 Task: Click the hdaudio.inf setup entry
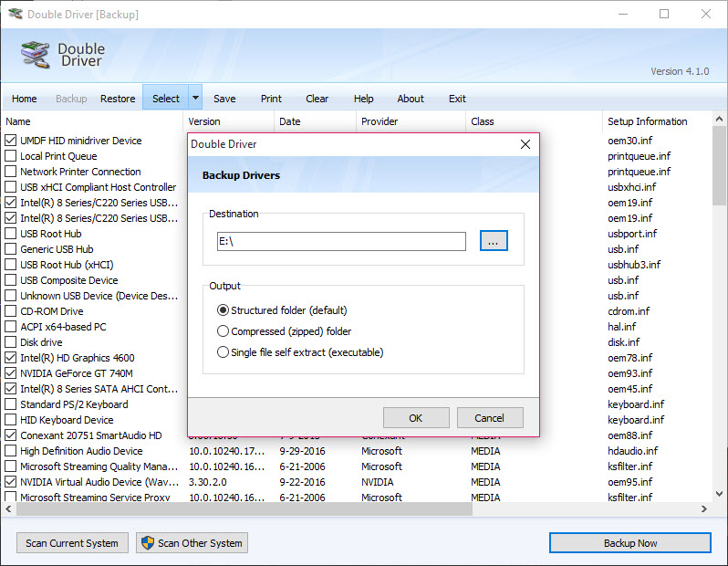click(632, 451)
